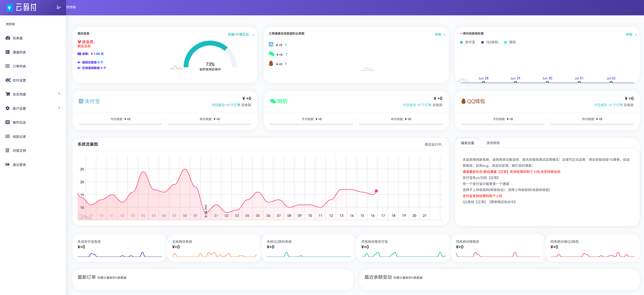This screenshot has width=644, height=295.
Task: Click the dashboard gauge icon beside 仪表盘
Action: [8, 38]
